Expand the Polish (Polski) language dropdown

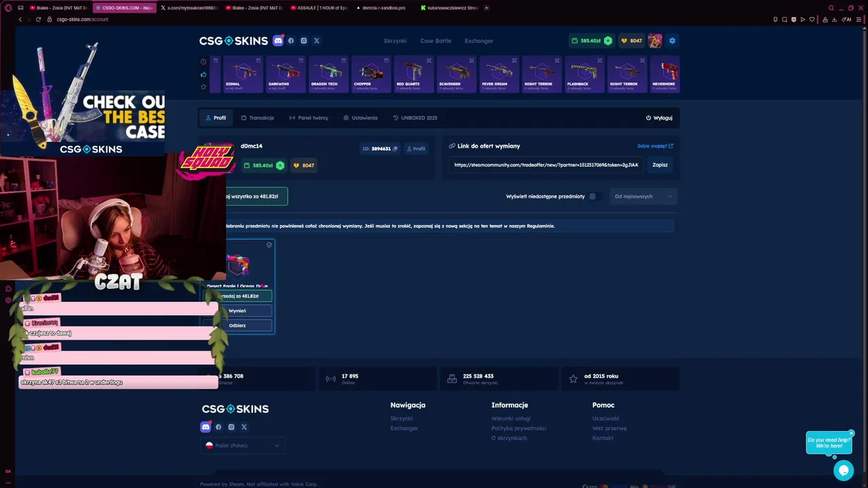242,445
